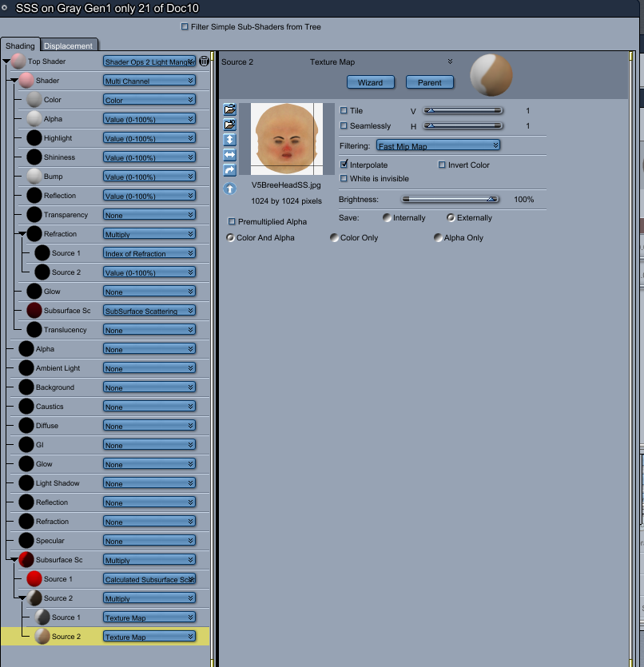Click the Shininess channel sphere icon
This screenshot has width=644, height=667.
pyautogui.click(x=34, y=157)
